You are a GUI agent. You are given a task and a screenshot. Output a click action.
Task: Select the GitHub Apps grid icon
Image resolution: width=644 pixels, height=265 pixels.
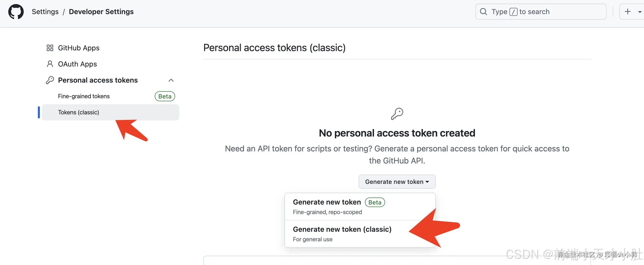pyautogui.click(x=50, y=48)
